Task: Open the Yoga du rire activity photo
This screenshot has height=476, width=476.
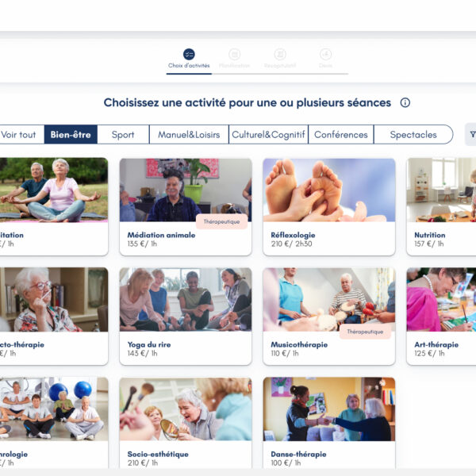Action: [x=186, y=299]
